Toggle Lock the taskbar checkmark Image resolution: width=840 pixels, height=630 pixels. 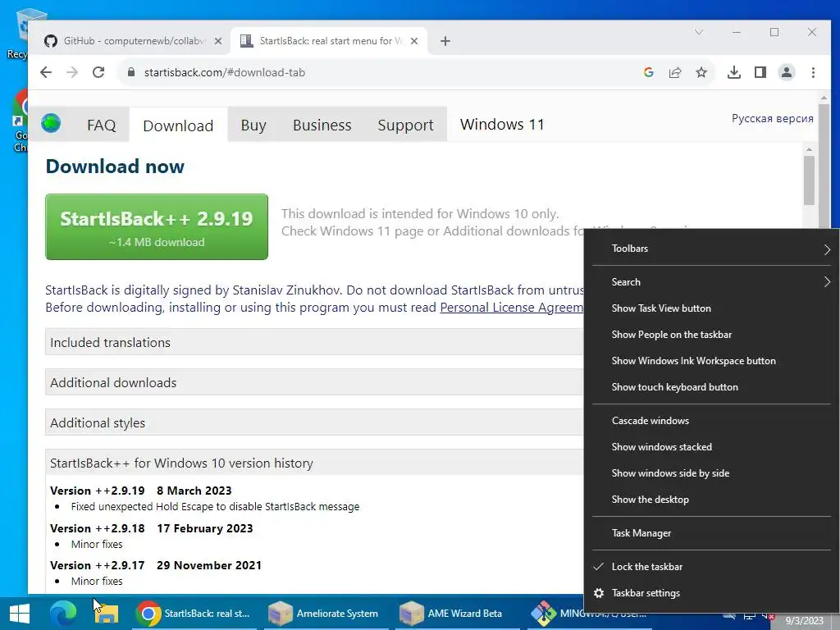[711, 567]
